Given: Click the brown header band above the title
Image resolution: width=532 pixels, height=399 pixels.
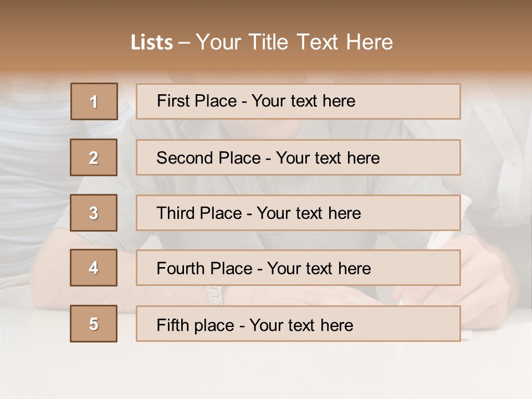Looking at the screenshot, I should 266,11.
